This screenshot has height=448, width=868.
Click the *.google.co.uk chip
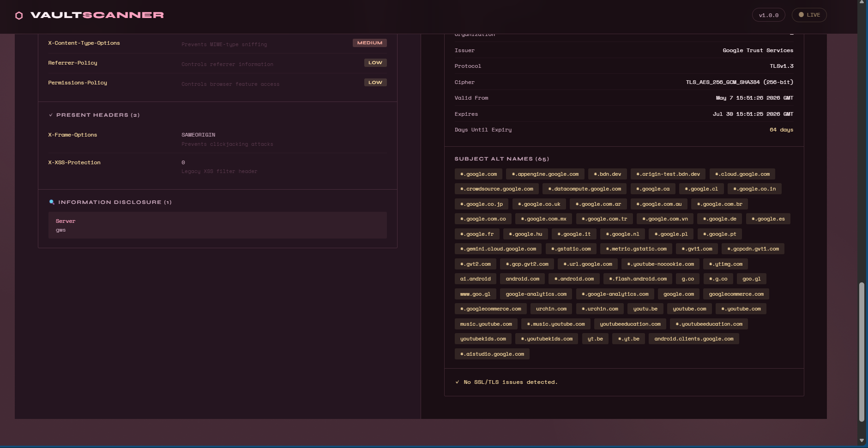point(539,204)
